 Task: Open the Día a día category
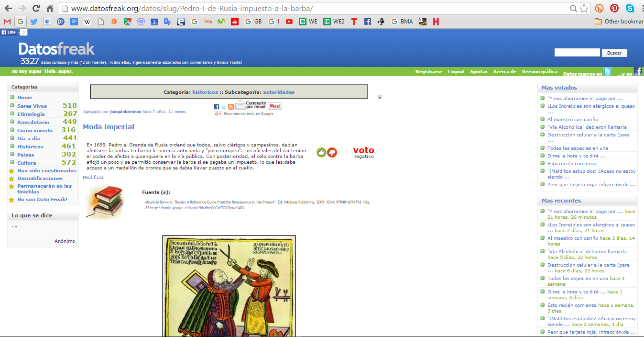point(29,139)
